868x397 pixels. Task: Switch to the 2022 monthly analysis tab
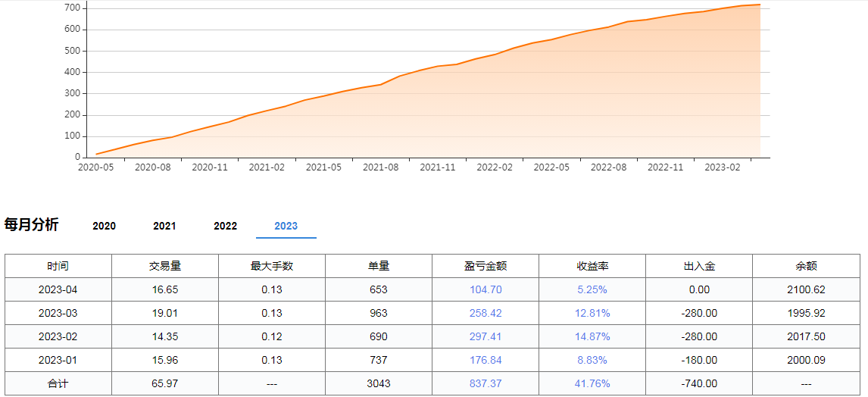click(225, 226)
